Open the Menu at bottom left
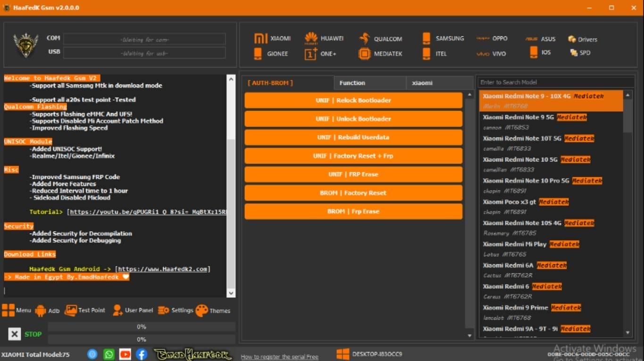This screenshot has height=361, width=644. (x=18, y=310)
